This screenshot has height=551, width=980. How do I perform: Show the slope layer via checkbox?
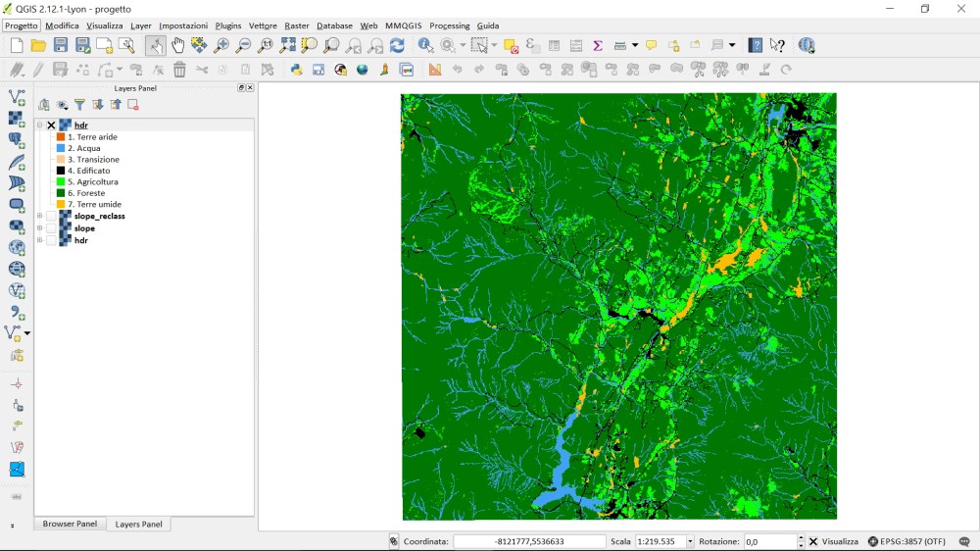click(52, 228)
